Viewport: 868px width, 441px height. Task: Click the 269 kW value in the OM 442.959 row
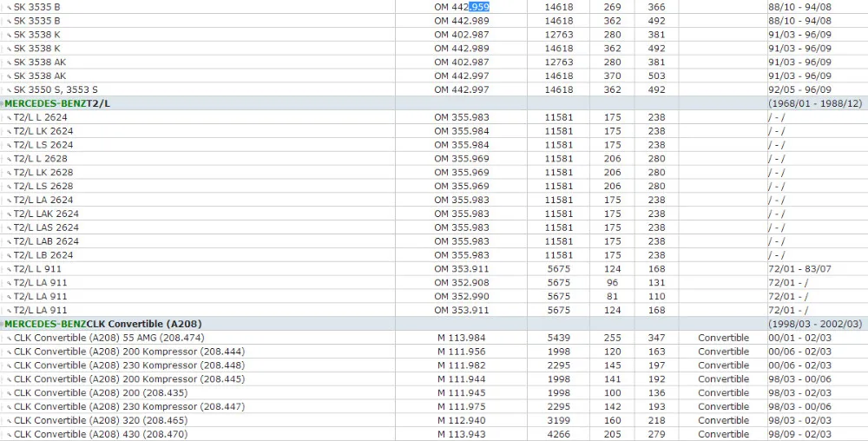(x=612, y=7)
